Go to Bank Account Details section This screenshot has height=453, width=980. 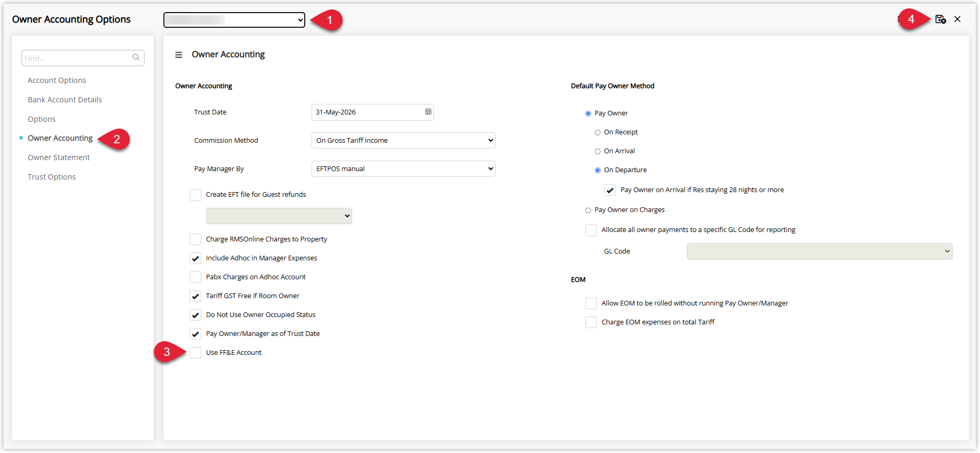(65, 100)
